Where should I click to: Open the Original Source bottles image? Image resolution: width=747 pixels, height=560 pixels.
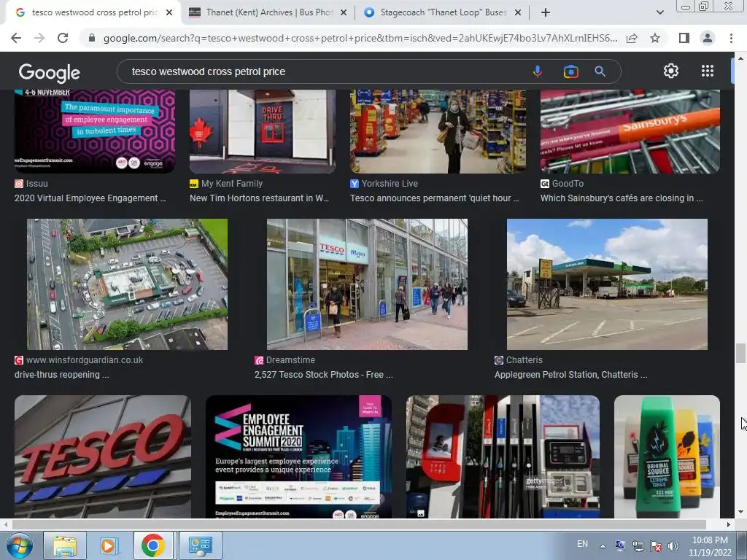click(x=667, y=456)
